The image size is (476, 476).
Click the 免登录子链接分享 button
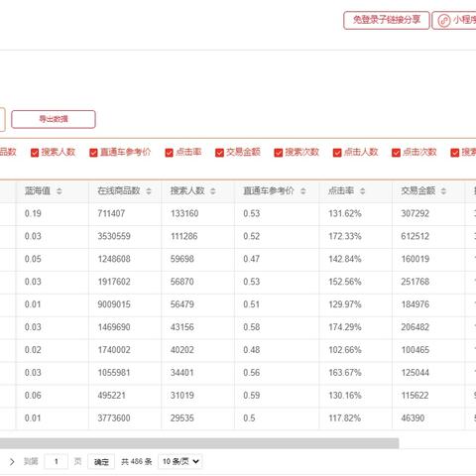coord(387,20)
